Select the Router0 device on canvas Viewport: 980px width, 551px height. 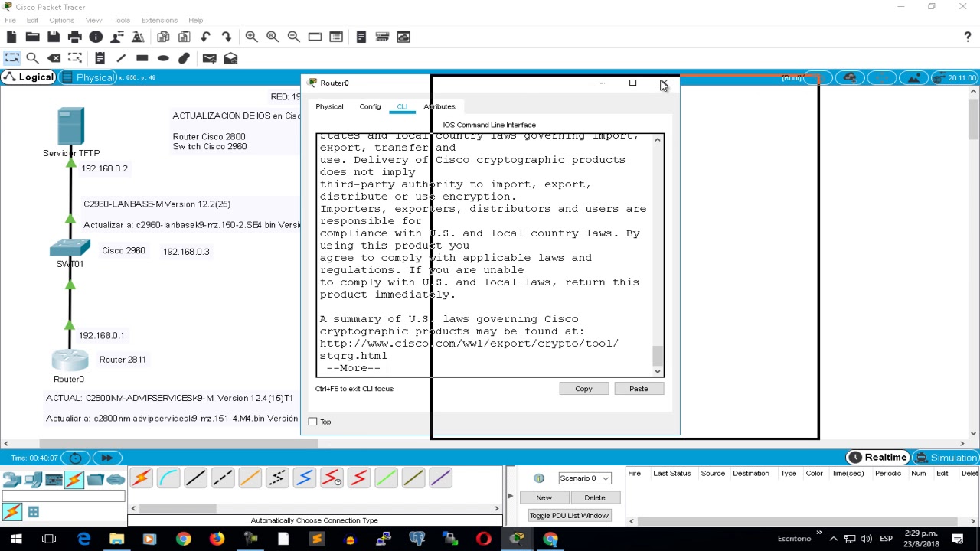(70, 360)
